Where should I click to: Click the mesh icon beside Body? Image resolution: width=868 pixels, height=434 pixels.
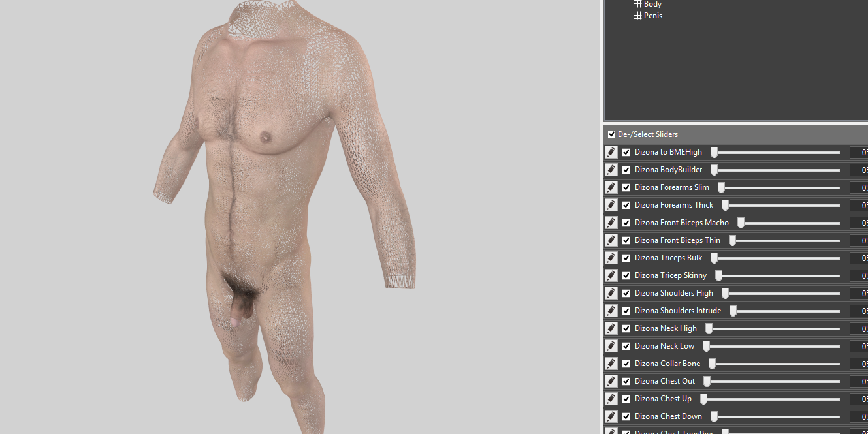pos(637,4)
